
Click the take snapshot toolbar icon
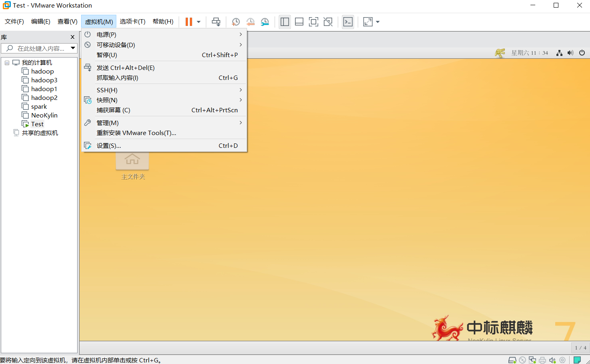[x=236, y=22]
